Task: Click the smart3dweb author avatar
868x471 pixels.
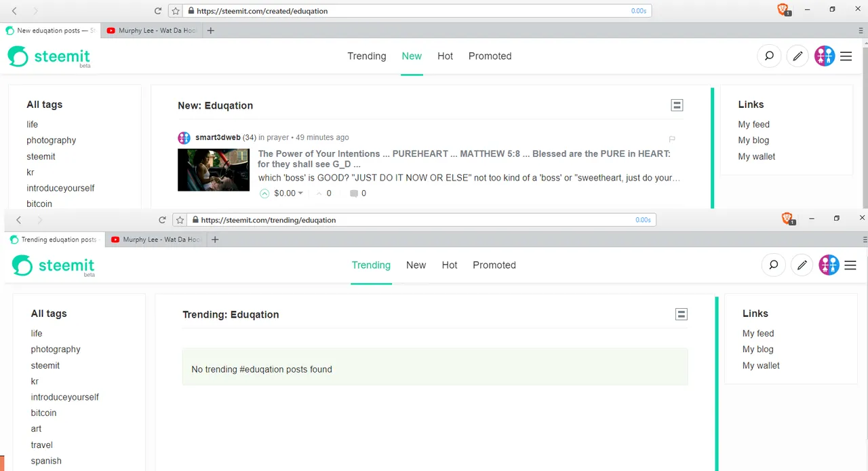Action: pyautogui.click(x=184, y=138)
